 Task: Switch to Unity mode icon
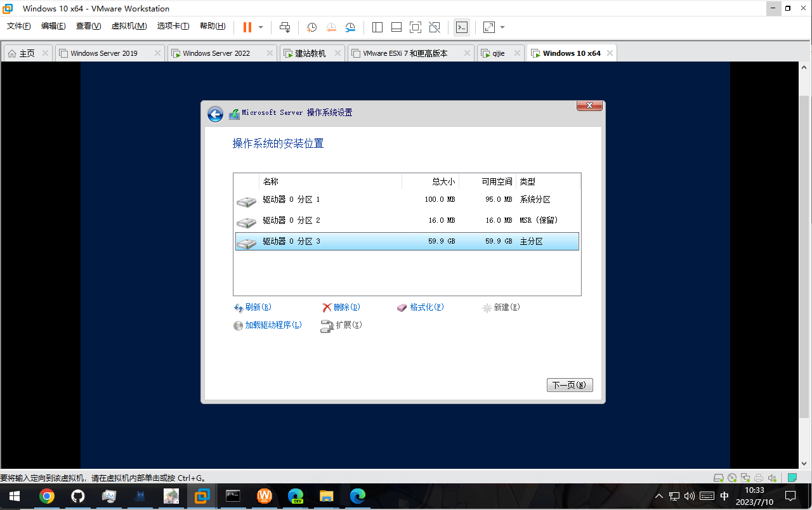(435, 27)
